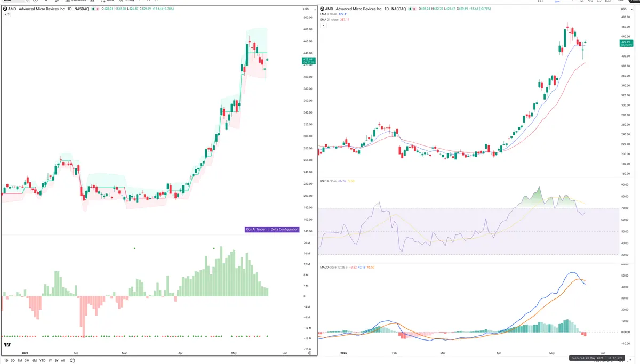Click left chart green market status dot
The height and width of the screenshot is (364, 640).
(93, 9)
